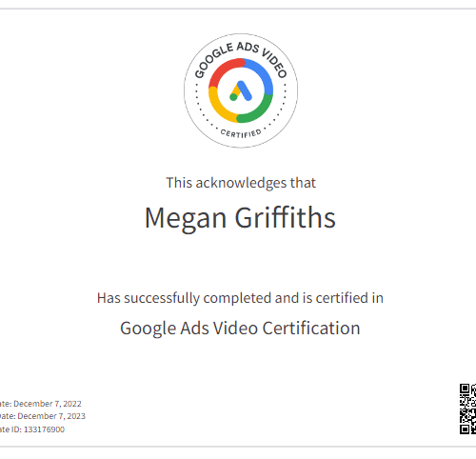Screen dimensions: 476x459
Task: Click the certificate ID 133176900
Action: coord(44,429)
